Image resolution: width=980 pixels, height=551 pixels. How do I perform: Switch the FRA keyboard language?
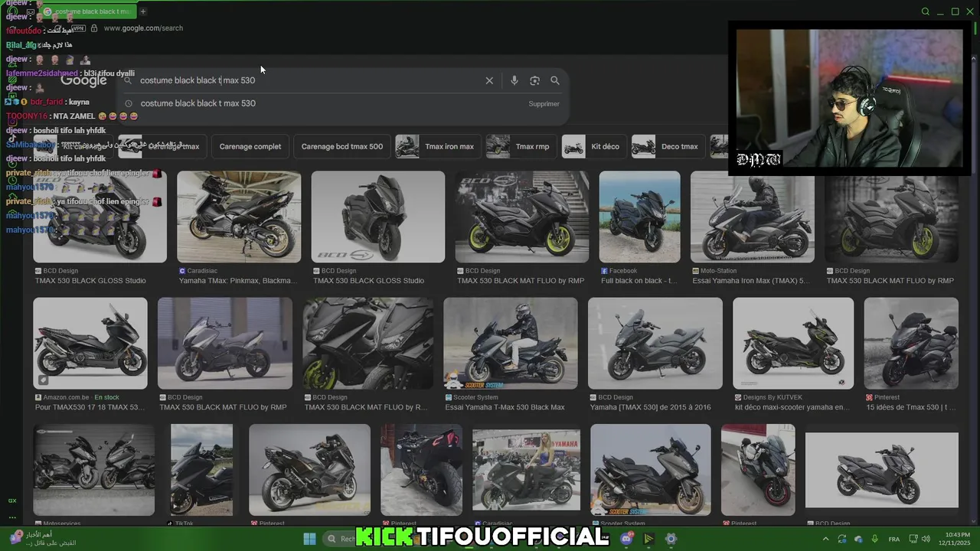(x=894, y=539)
